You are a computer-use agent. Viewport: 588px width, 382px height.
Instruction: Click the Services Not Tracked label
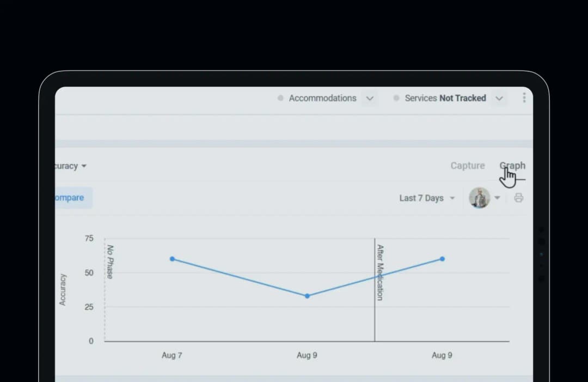coord(445,98)
